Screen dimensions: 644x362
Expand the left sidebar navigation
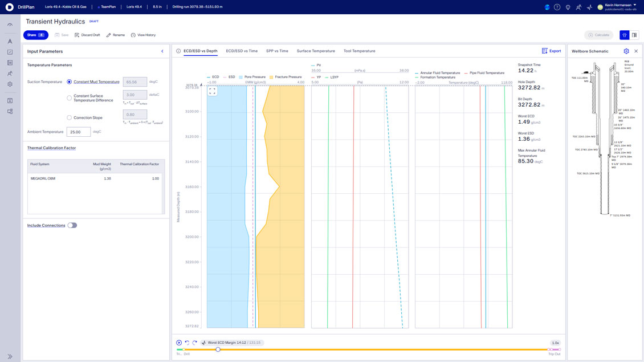click(x=10, y=356)
